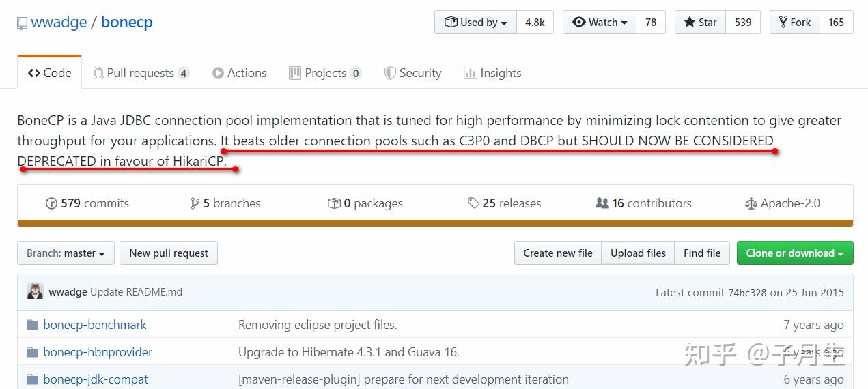
Task: Click the wwadge avatar thumbnail
Action: [x=35, y=291]
